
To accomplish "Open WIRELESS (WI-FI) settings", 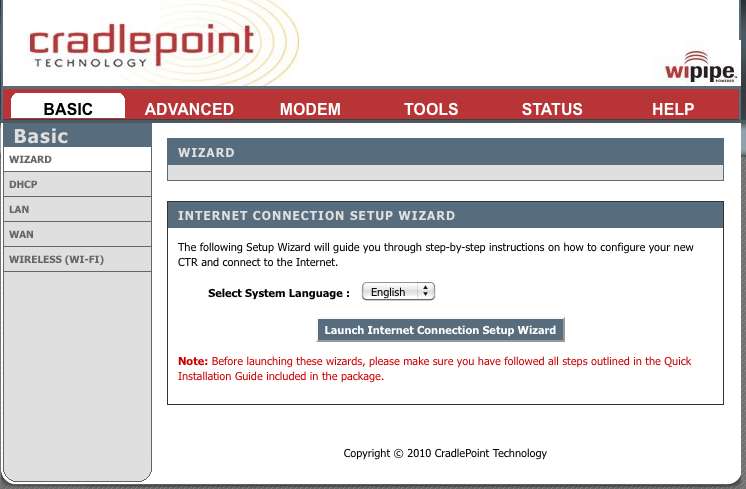I will [78, 259].
